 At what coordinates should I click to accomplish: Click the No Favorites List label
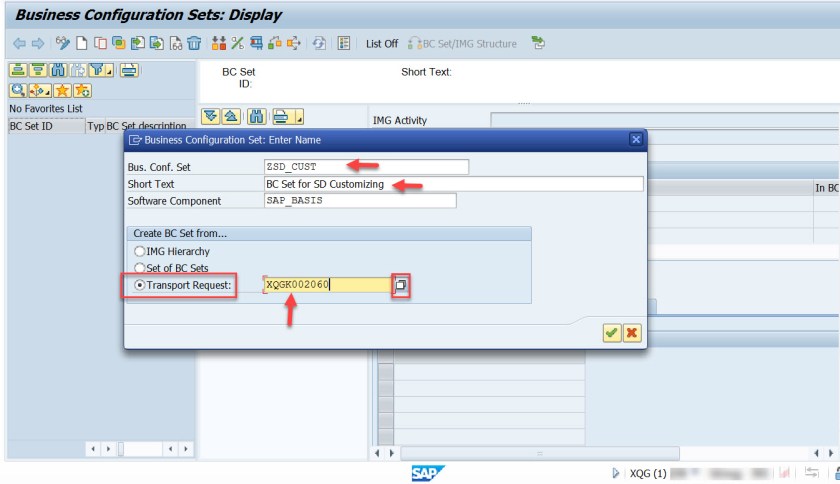pos(46,108)
